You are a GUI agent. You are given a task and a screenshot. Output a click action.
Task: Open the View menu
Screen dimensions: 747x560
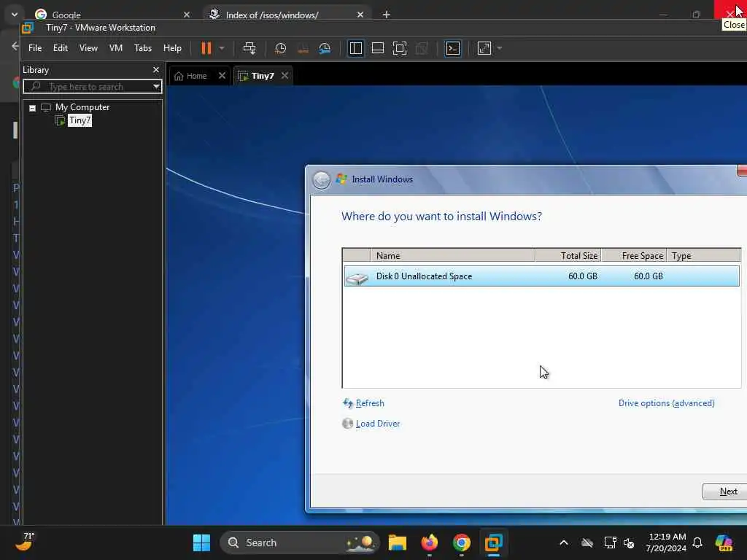tap(88, 48)
